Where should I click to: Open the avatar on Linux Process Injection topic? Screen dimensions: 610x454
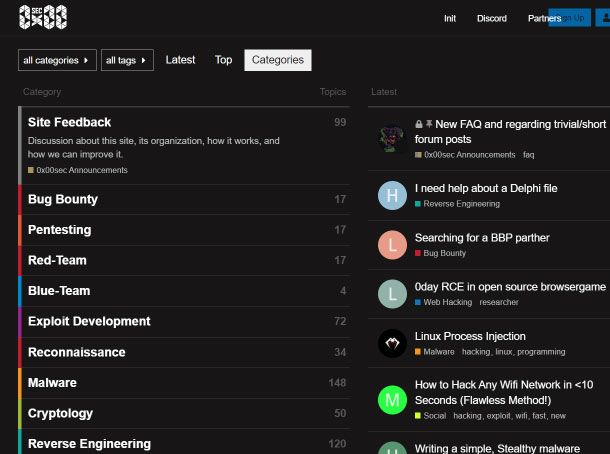(x=392, y=343)
